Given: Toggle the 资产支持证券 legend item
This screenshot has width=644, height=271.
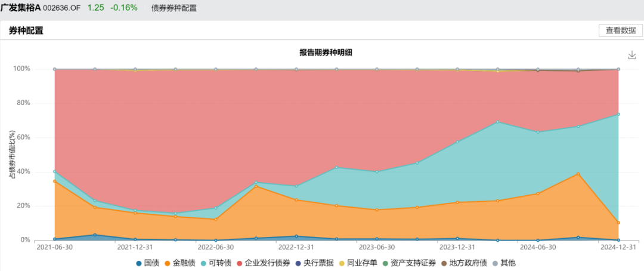Looking at the screenshot, I should tap(409, 263).
